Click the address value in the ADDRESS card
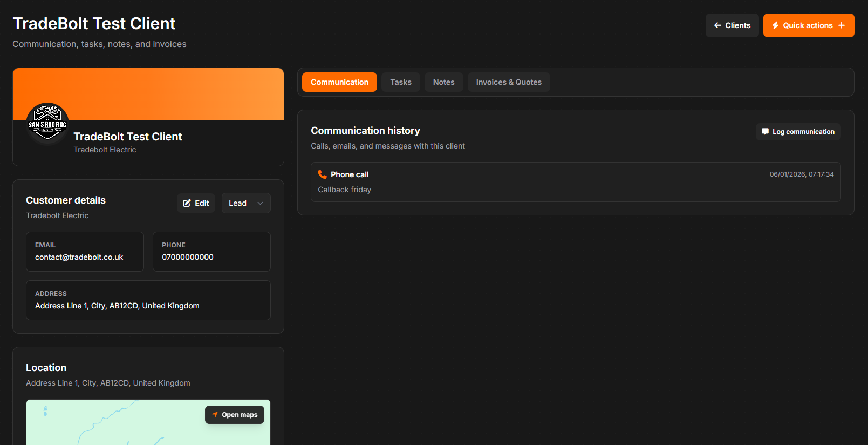The width and height of the screenshot is (868, 445). coord(117,306)
